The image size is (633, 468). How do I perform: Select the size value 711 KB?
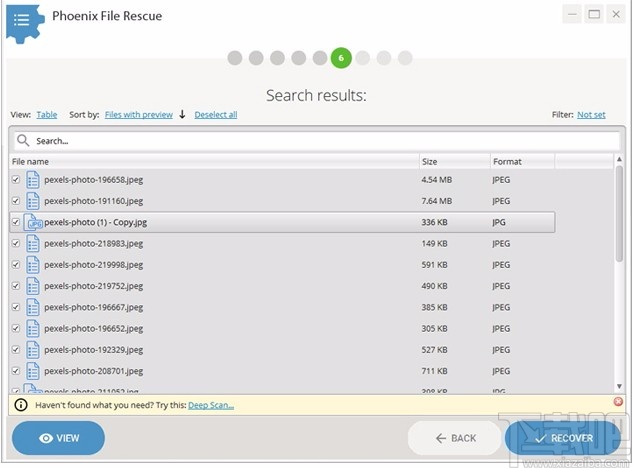434,371
